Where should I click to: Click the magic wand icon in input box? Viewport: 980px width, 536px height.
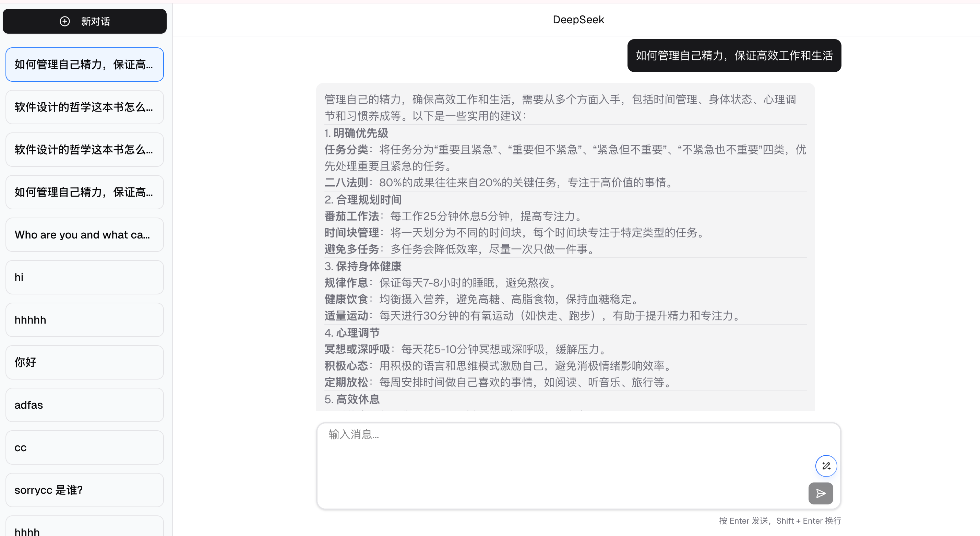pos(826,466)
